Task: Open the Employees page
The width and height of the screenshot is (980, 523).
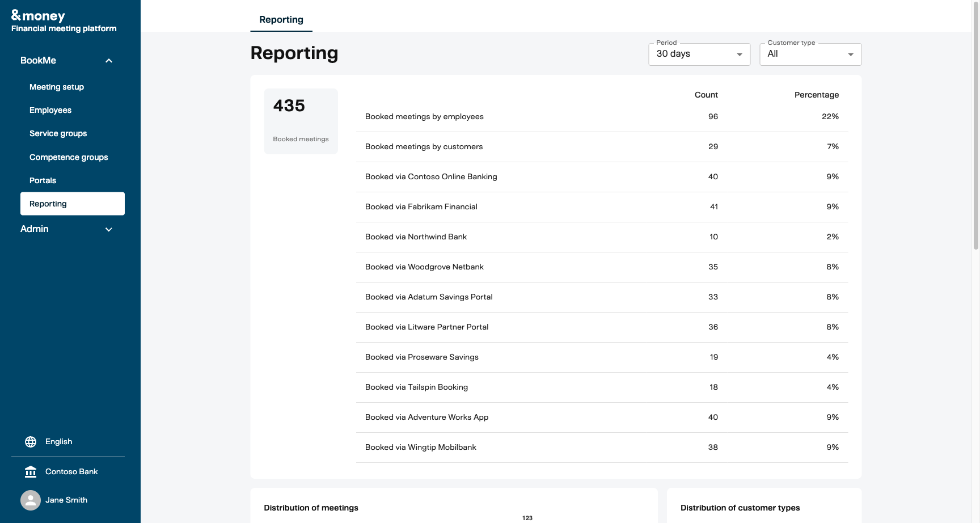Action: tap(50, 110)
